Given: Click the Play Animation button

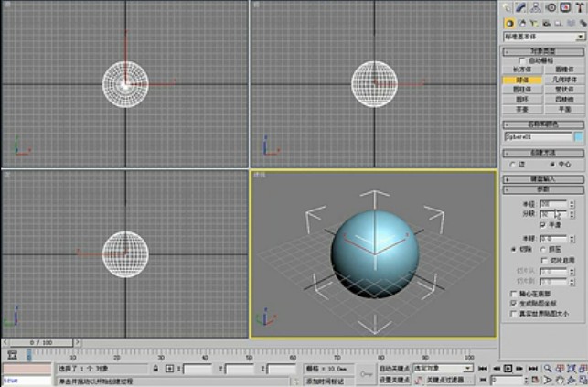Looking at the screenshot, I should (x=508, y=369).
